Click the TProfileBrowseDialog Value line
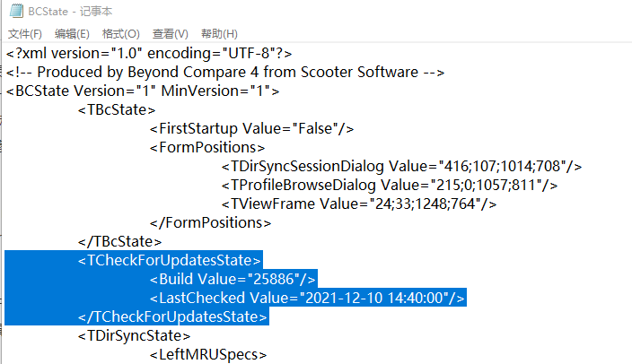Image resolution: width=632 pixels, height=364 pixels. [390, 186]
